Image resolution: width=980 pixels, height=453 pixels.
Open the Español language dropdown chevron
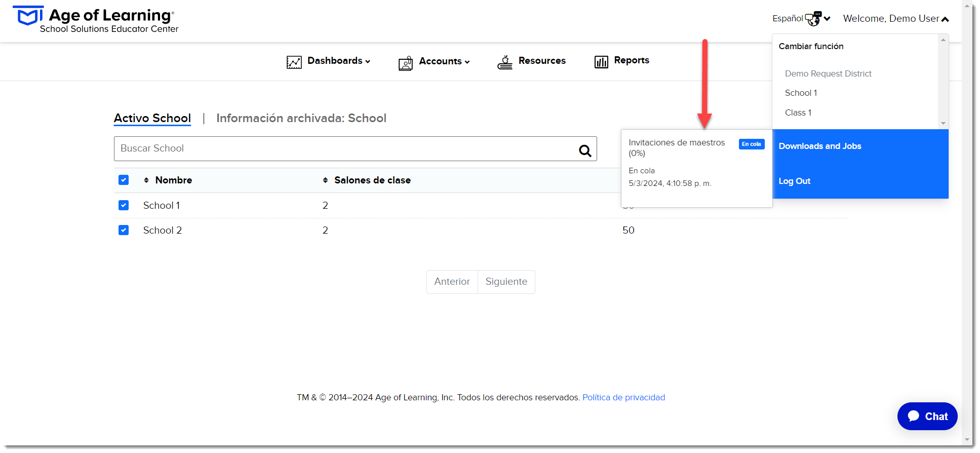click(x=827, y=19)
